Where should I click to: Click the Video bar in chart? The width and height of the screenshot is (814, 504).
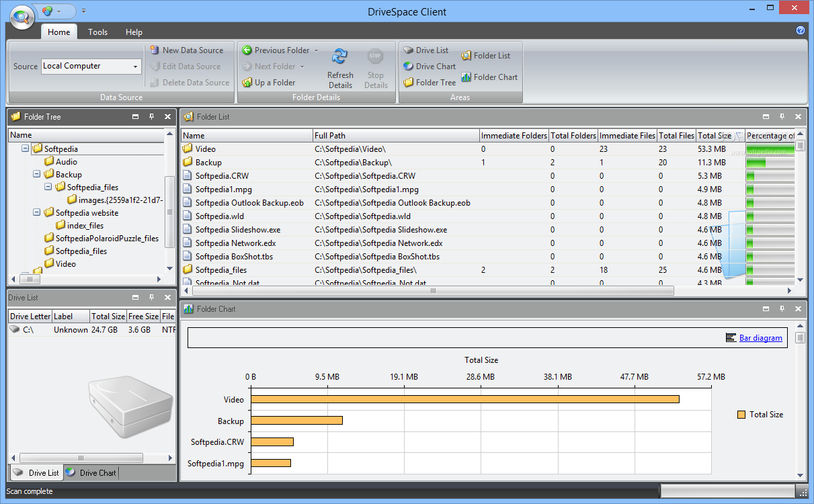click(464, 400)
